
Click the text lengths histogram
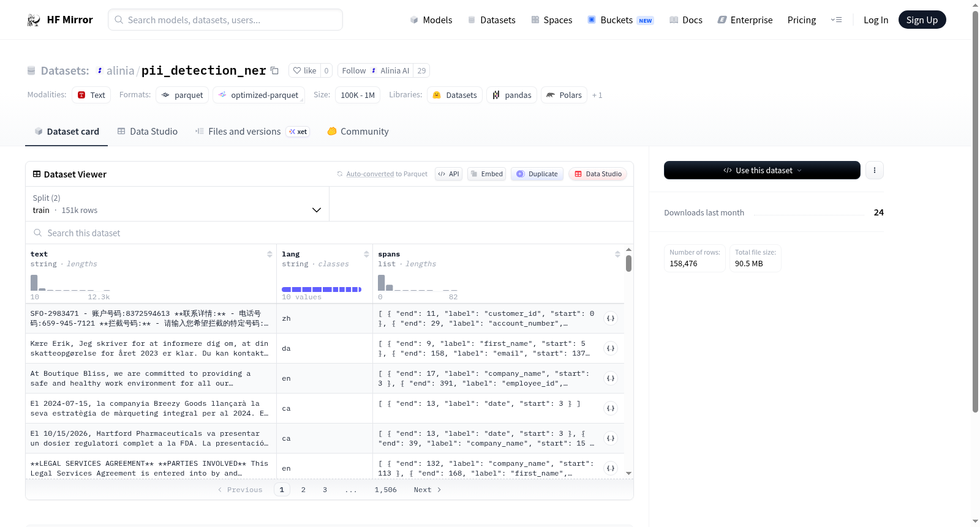(x=70, y=283)
